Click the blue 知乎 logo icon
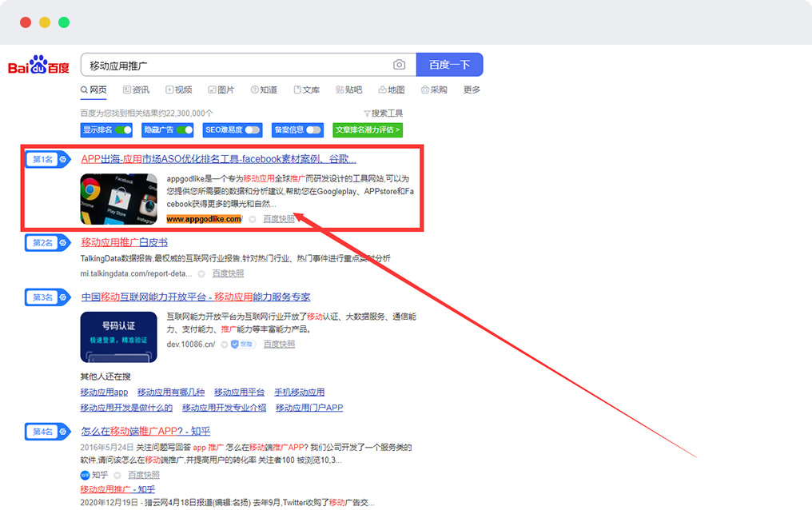Image resolution: width=812 pixels, height=510 pixels. pyautogui.click(x=85, y=476)
